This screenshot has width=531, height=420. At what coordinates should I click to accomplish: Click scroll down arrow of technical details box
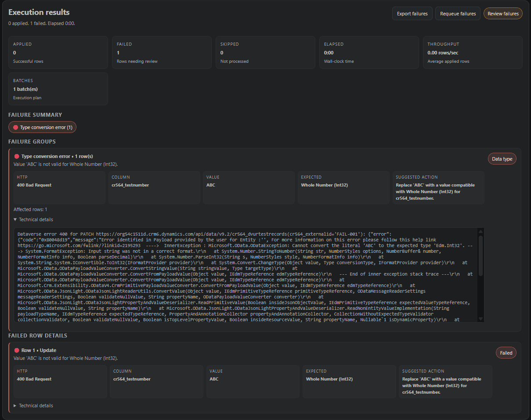tap(480, 319)
